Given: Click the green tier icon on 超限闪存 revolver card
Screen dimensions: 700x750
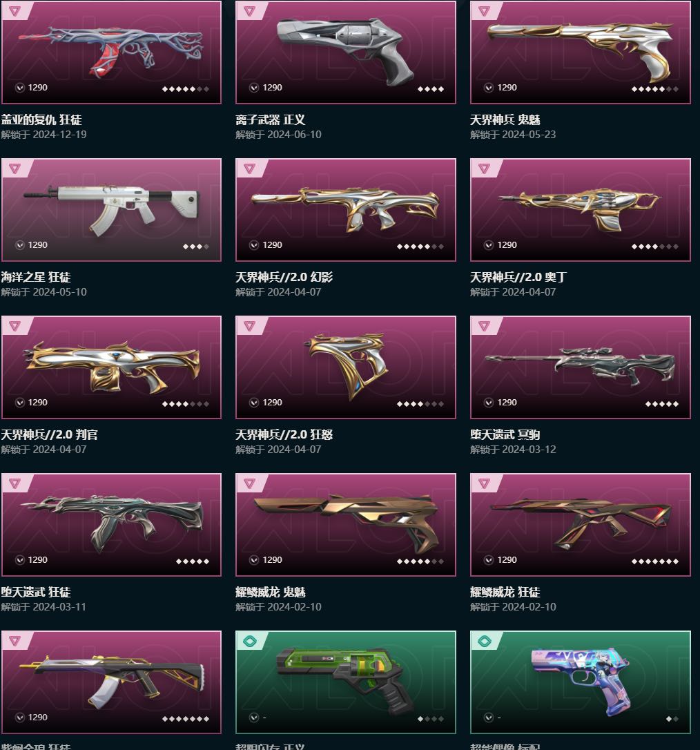Looking at the screenshot, I should [249, 641].
